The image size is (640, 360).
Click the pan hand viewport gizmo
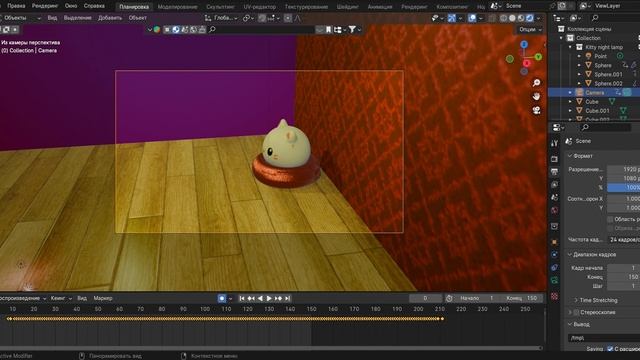(536, 96)
